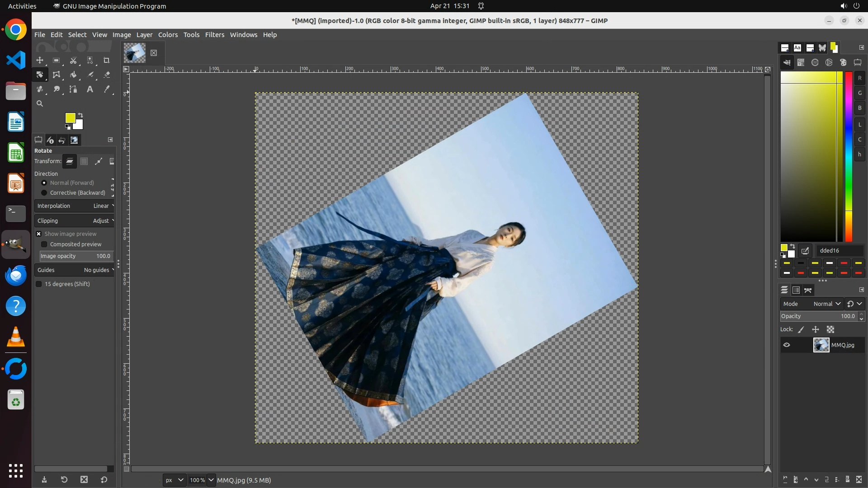
Task: Enable Composited preview checkbox
Action: (44, 244)
